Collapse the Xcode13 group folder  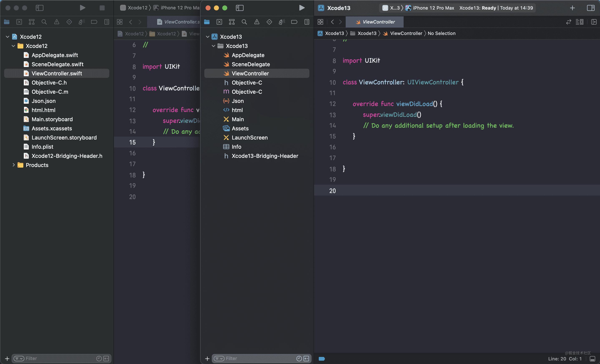tap(213, 46)
